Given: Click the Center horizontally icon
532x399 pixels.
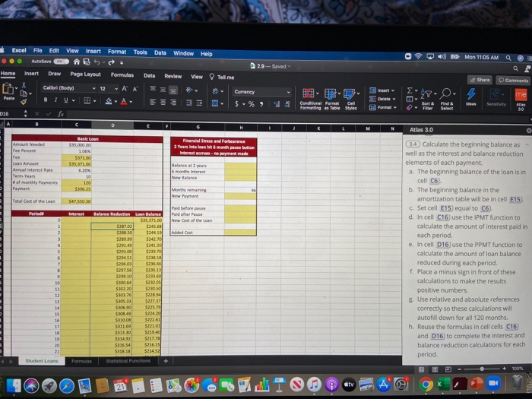Looking at the screenshot, I should [163, 102].
